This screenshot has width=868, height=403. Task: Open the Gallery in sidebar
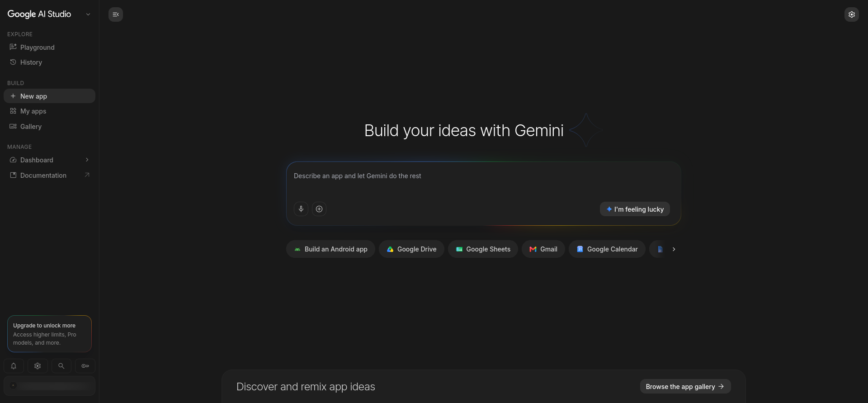[x=49, y=127]
